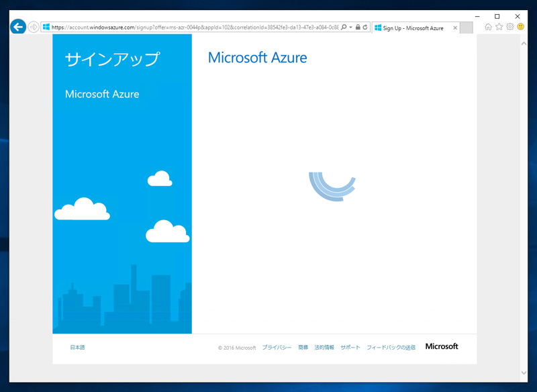Open a new tab with blank tab button
537x392 pixels.
466,28
